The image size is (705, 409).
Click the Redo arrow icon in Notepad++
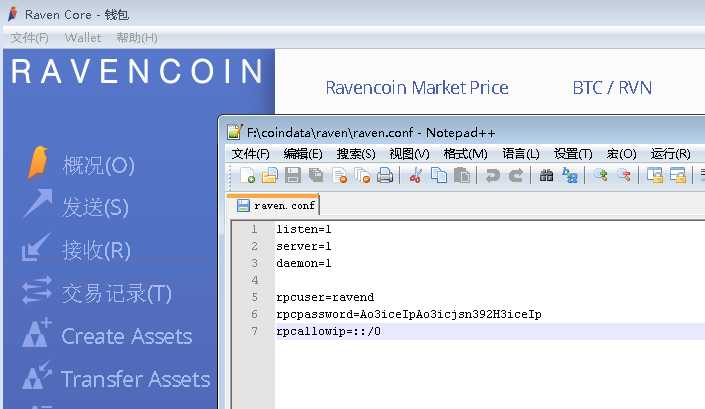pyautogui.click(x=516, y=175)
